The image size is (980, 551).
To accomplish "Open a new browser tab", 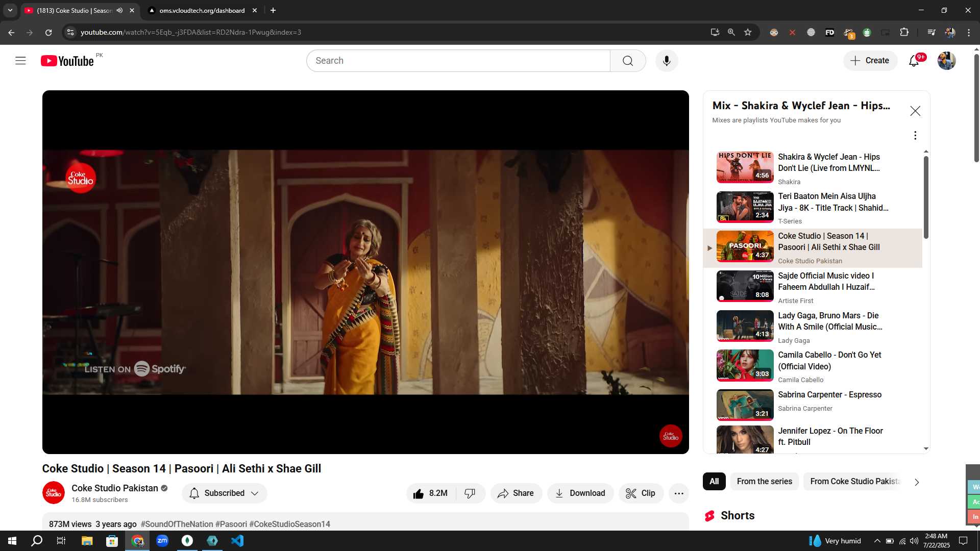I will click(273, 10).
